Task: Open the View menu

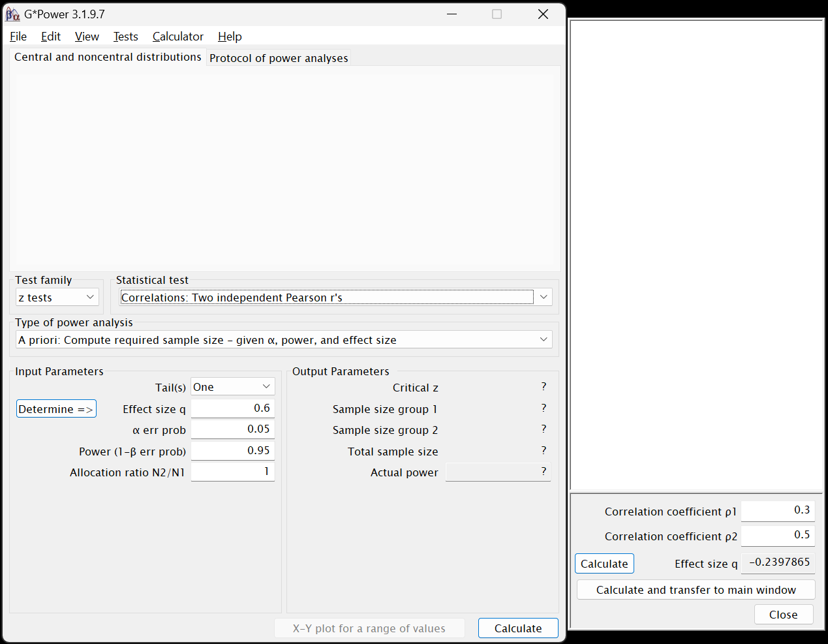Action: tap(87, 37)
